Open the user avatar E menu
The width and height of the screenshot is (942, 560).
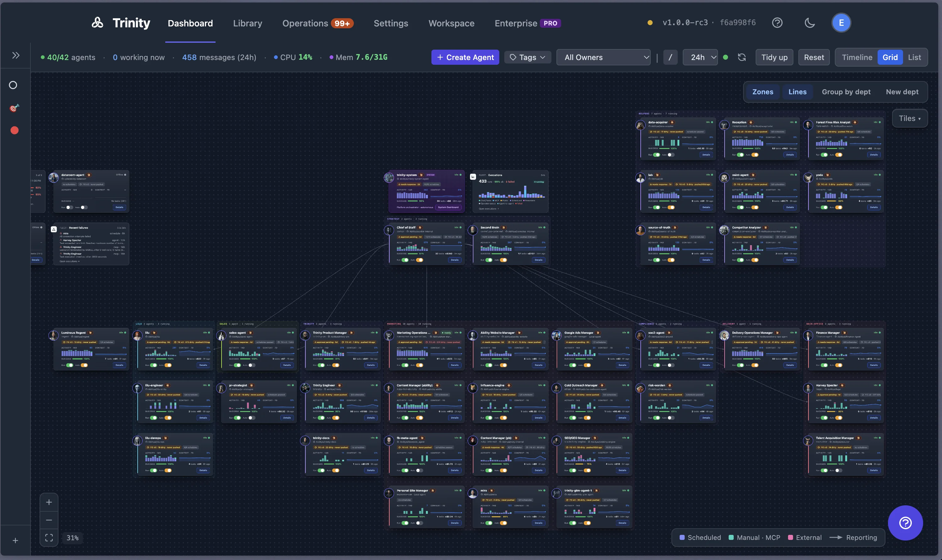coord(841,23)
